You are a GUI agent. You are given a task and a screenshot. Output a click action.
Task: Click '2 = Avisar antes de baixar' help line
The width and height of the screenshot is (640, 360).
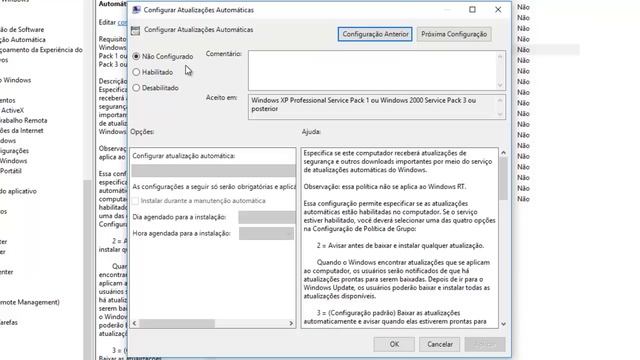point(400,246)
